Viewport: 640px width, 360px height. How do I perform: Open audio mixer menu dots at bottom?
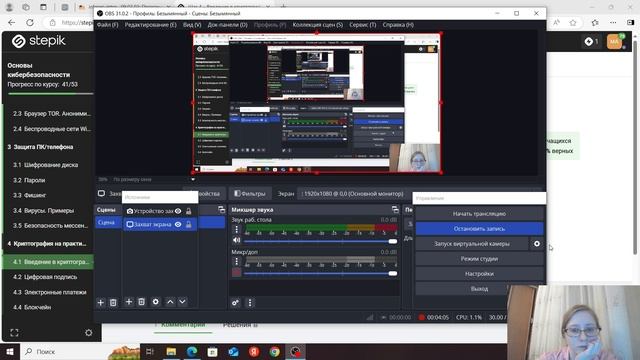(x=250, y=302)
